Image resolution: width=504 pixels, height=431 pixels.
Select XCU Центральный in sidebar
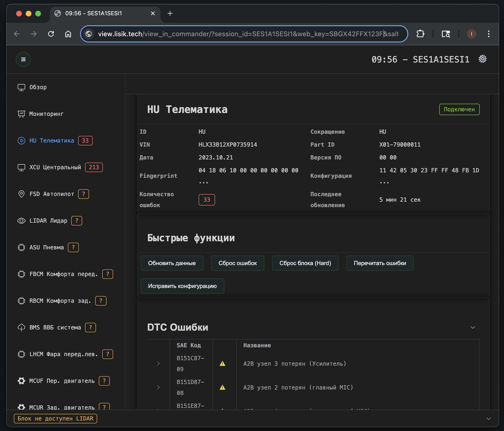point(55,168)
